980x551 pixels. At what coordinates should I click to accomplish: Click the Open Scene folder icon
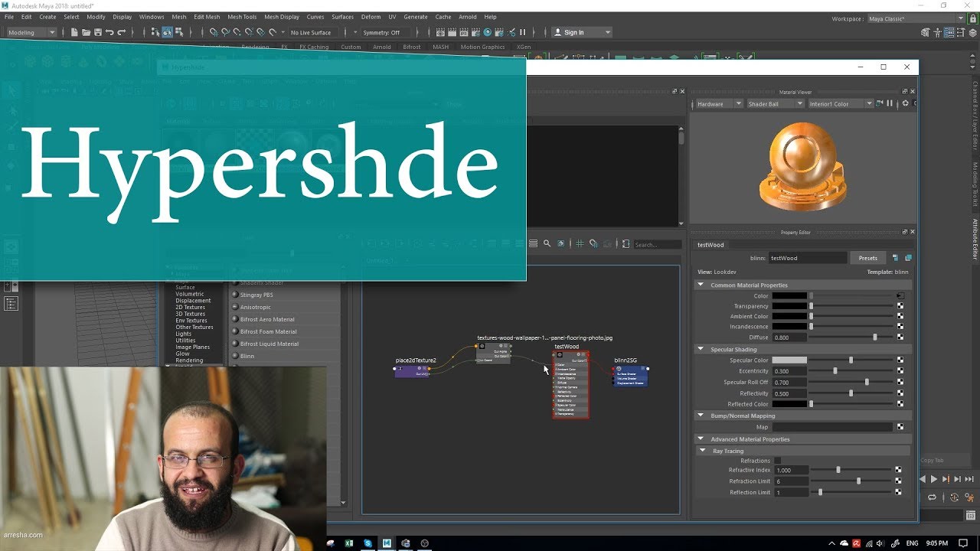[x=86, y=32]
